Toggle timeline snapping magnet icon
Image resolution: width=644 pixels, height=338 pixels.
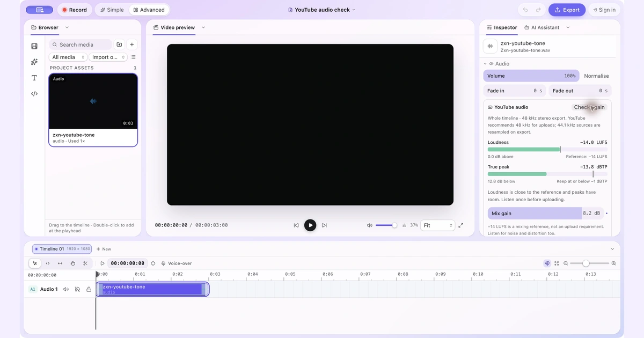pyautogui.click(x=547, y=263)
